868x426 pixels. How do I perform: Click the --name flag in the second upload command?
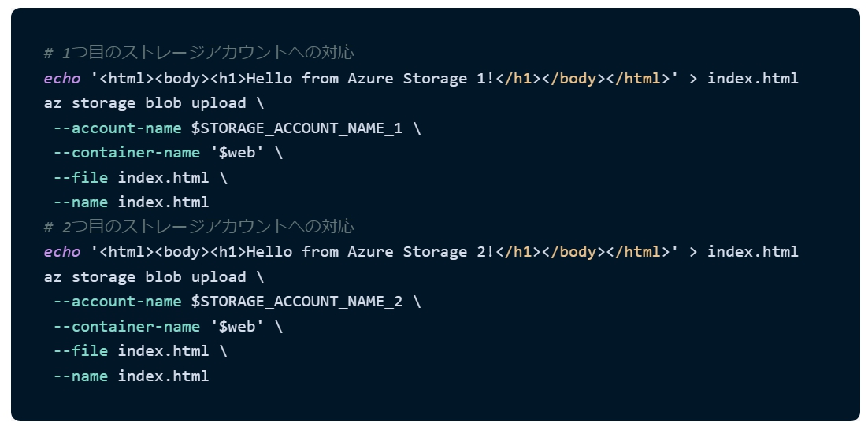(80, 376)
